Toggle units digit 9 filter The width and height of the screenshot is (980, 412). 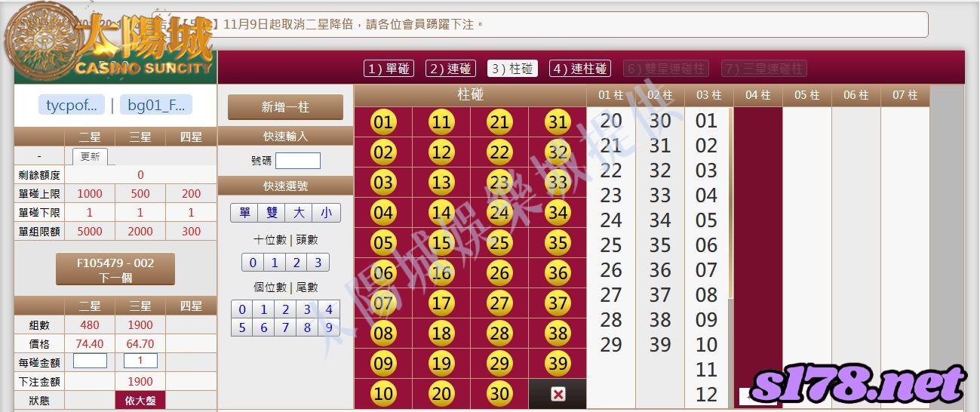pos(329,327)
